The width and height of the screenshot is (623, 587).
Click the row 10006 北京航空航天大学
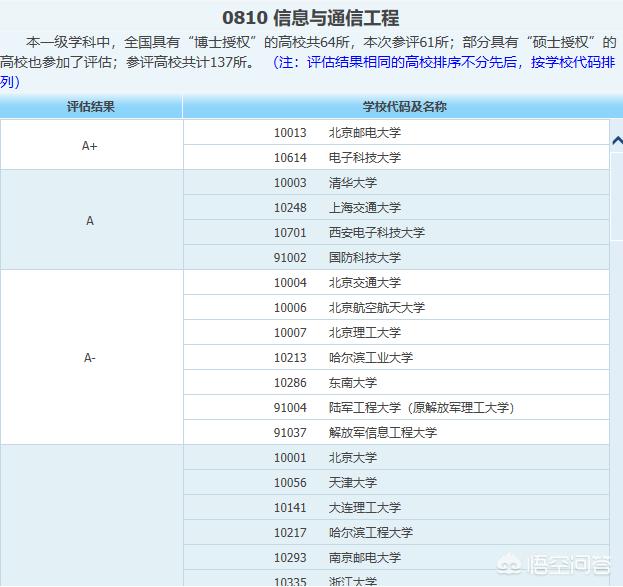pos(396,308)
